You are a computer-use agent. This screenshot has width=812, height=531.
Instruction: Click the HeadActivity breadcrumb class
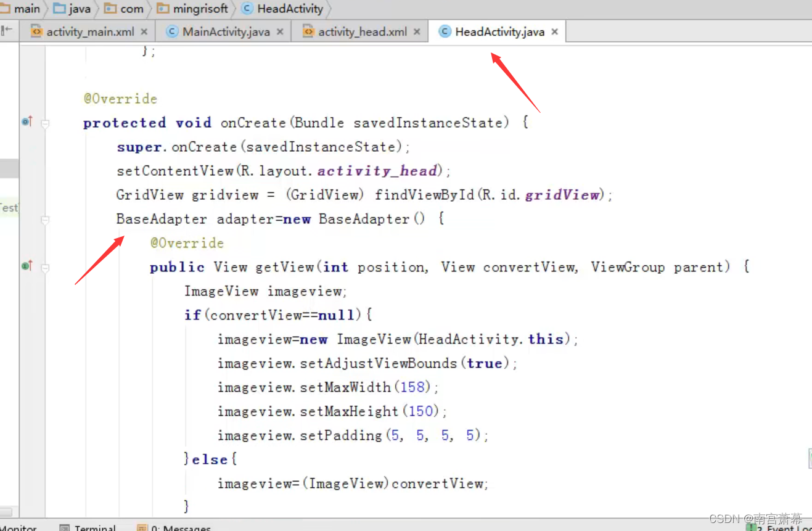click(x=282, y=9)
